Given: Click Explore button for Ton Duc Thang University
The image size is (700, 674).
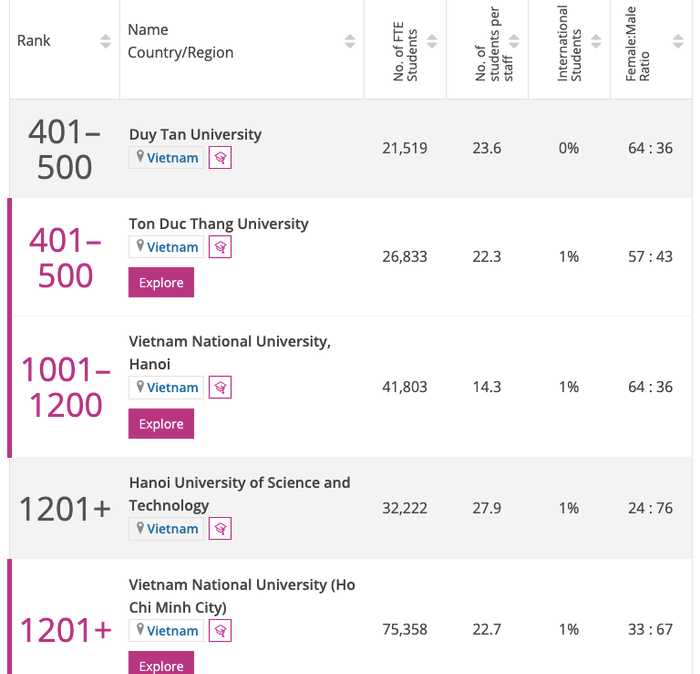Looking at the screenshot, I should 161,283.
